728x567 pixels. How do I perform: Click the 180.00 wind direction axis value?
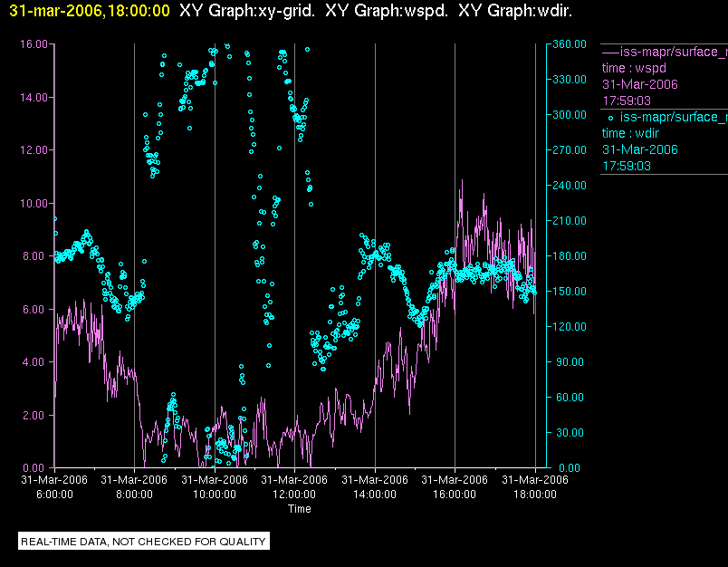coord(570,255)
